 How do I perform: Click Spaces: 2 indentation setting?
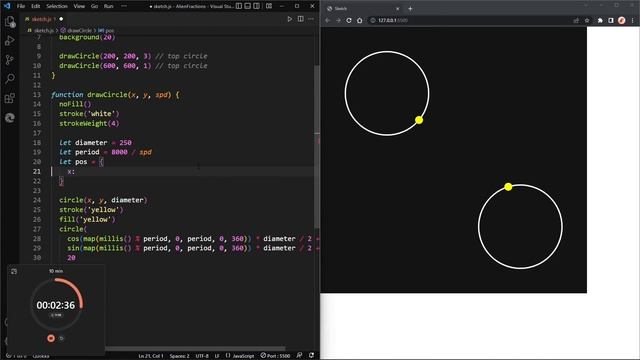pyautogui.click(x=179, y=356)
